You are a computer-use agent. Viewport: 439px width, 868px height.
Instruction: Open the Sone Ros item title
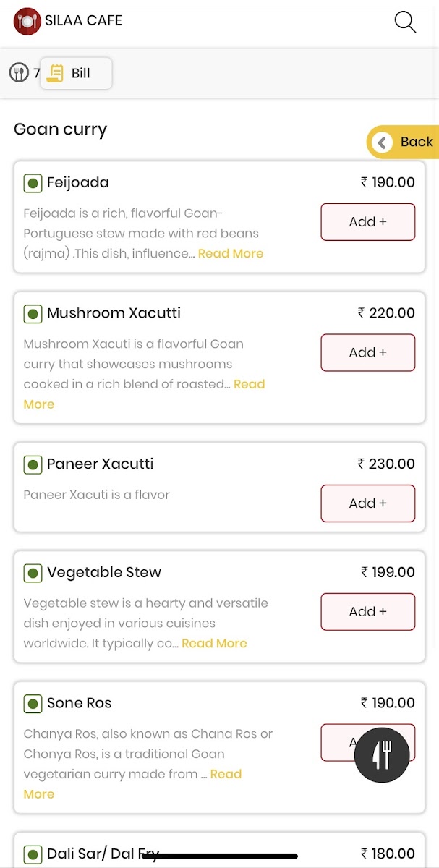click(79, 704)
